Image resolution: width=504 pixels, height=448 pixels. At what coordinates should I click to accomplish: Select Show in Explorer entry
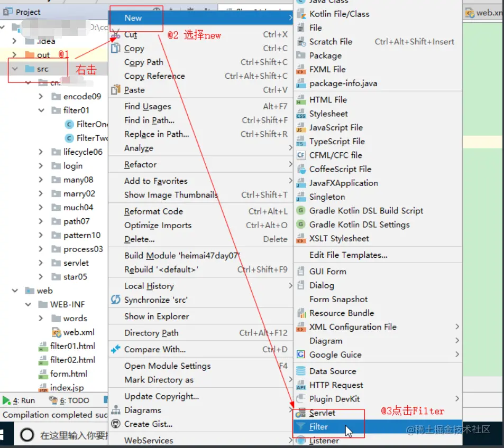(201, 316)
